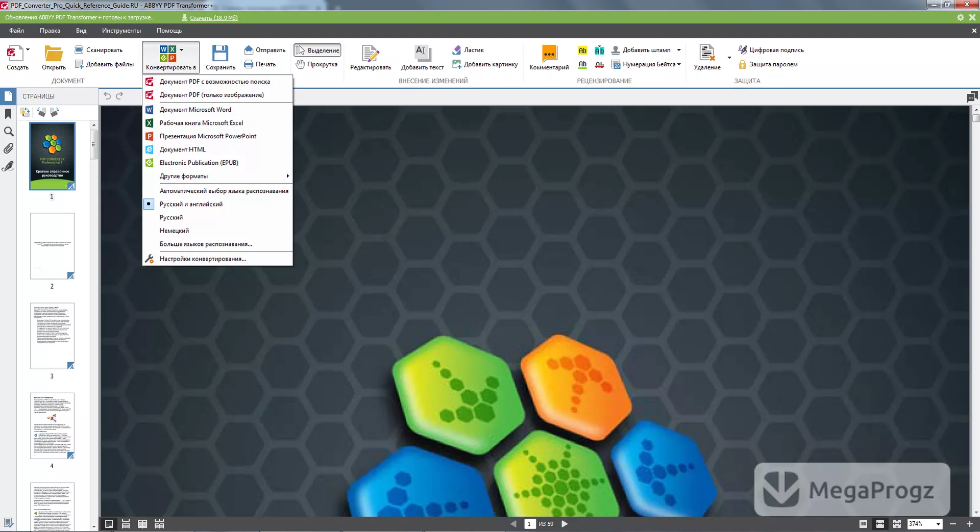Click the undo arrow icon
Viewport: 980px width, 532px height.
(x=107, y=96)
